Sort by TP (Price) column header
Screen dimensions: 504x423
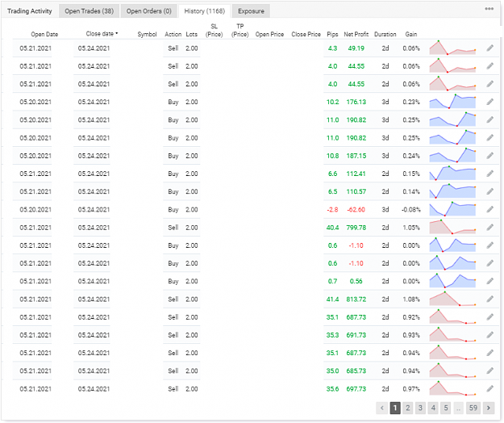coord(240,30)
